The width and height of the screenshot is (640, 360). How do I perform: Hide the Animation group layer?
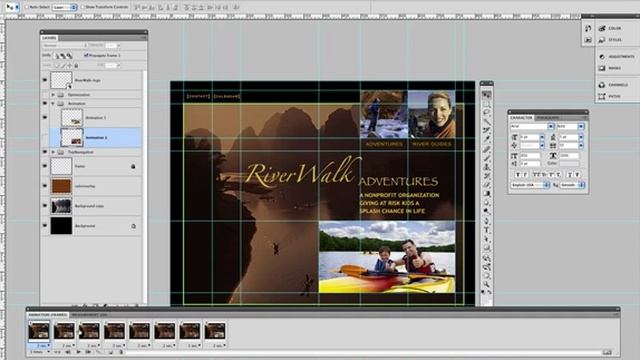45,104
